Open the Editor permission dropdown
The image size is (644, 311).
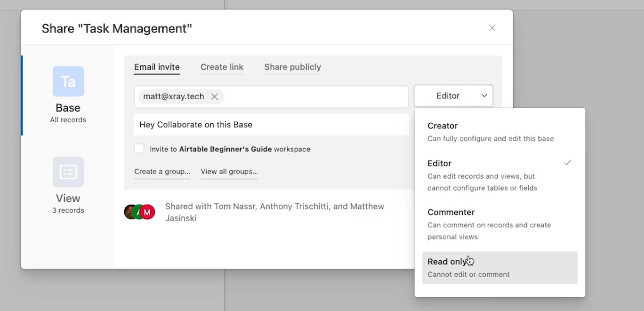[453, 96]
